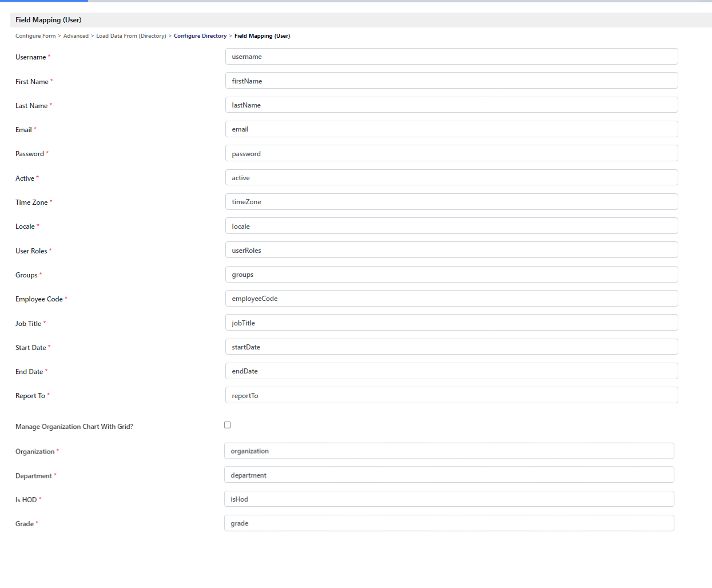The height and width of the screenshot is (588, 712).
Task: Select the Locale input field
Action: click(452, 226)
